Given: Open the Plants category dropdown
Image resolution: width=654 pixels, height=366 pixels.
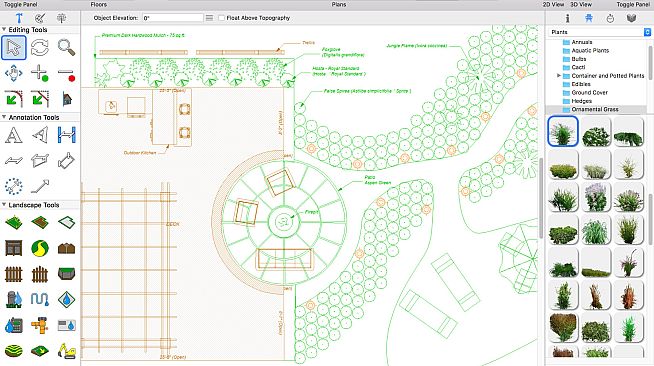Looking at the screenshot, I should coord(599,32).
